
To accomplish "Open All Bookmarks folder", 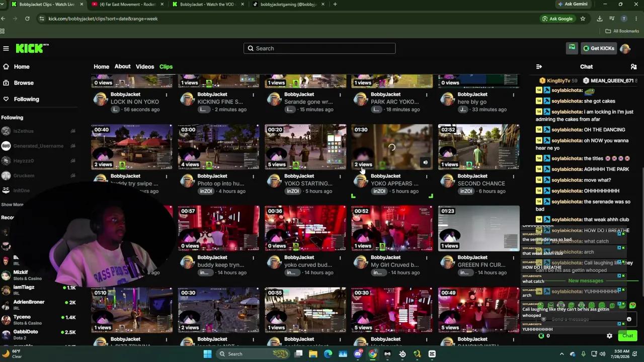I will [x=622, y=31].
